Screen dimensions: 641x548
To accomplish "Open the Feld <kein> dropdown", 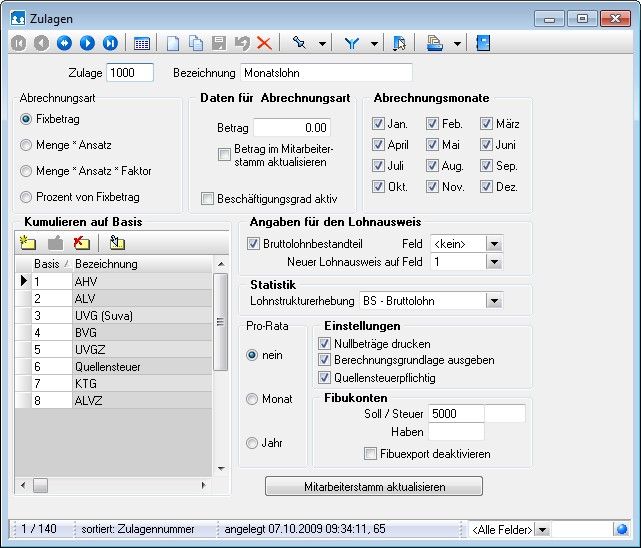I will 494,244.
